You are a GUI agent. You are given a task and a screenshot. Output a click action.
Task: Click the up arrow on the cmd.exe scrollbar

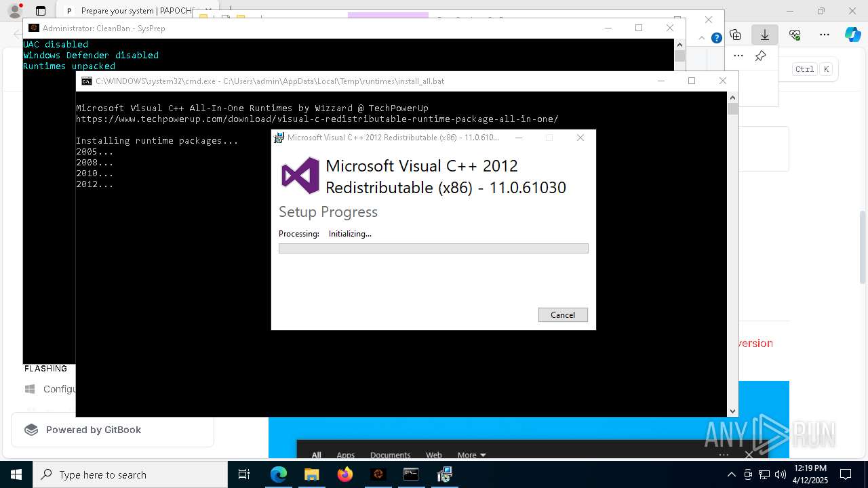[x=732, y=98]
